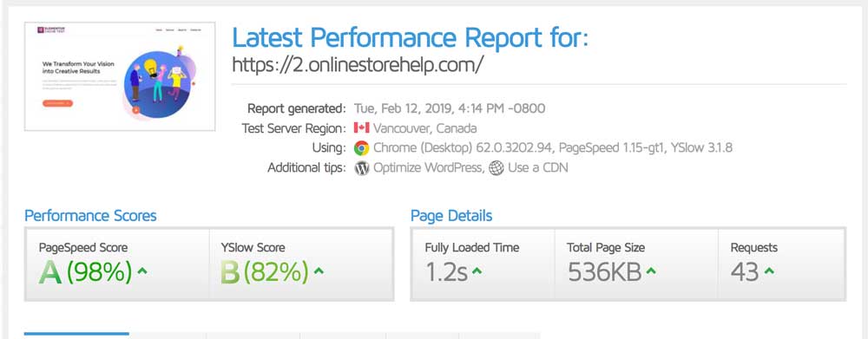Click the Chrome browser icon
This screenshot has width=868, height=339.
361,147
